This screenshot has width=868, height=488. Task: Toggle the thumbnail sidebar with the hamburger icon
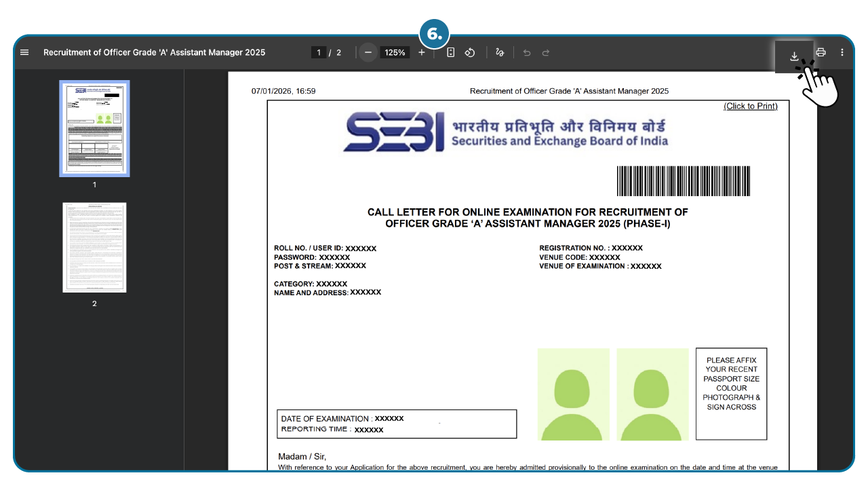[24, 52]
